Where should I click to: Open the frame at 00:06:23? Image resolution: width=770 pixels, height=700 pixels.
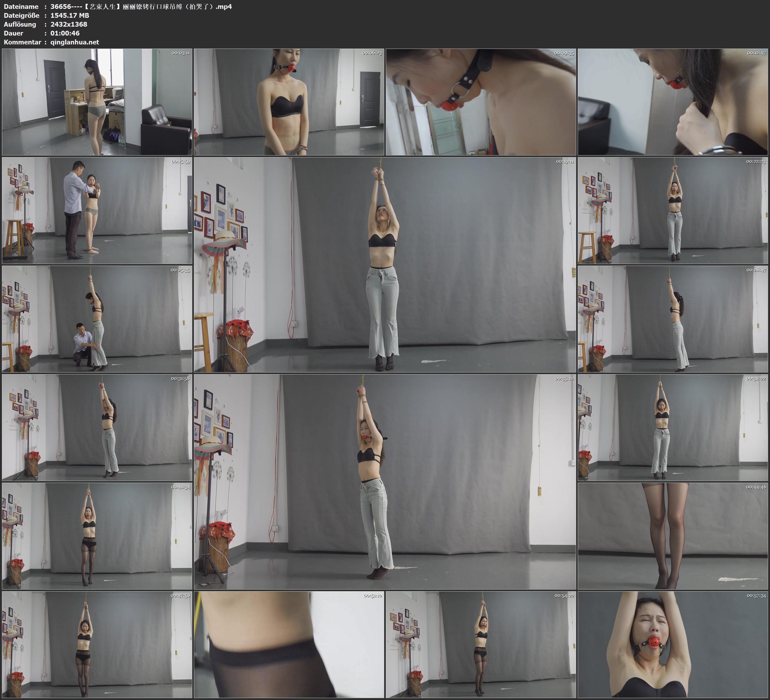pos(289,102)
